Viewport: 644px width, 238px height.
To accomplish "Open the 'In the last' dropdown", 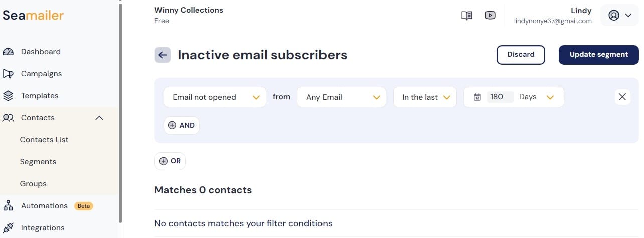I will 425,97.
